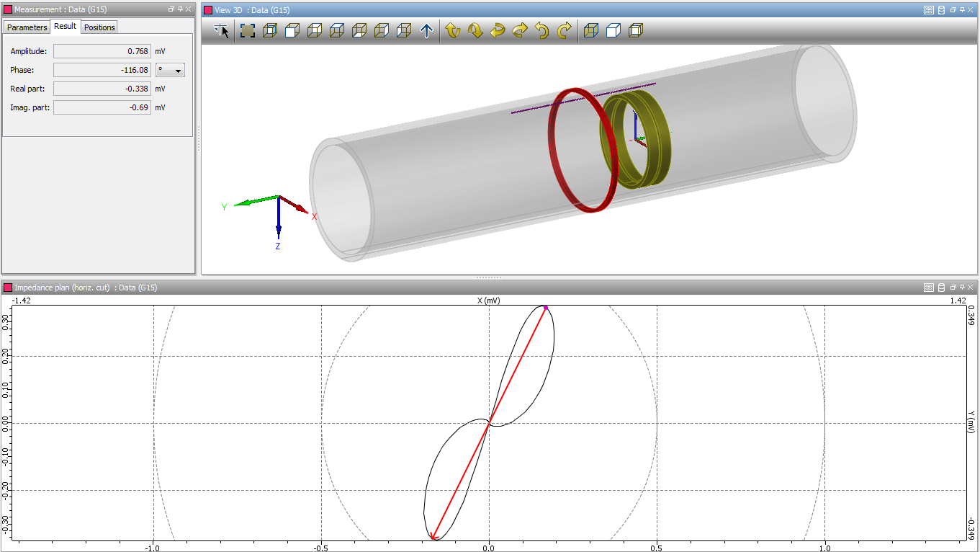The height and width of the screenshot is (552, 980).
Task: Click database icon in View 3D title bar
Action: coord(942,10)
